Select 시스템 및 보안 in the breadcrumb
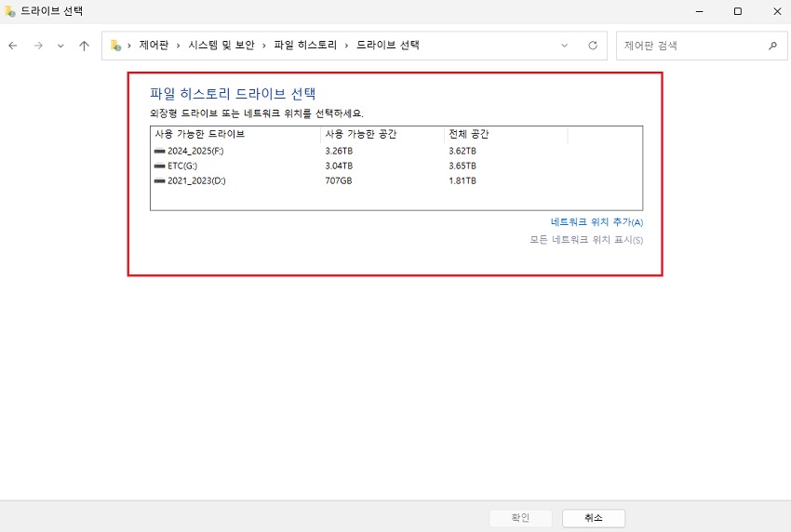Viewport: 791px width, 532px height. (x=221, y=46)
